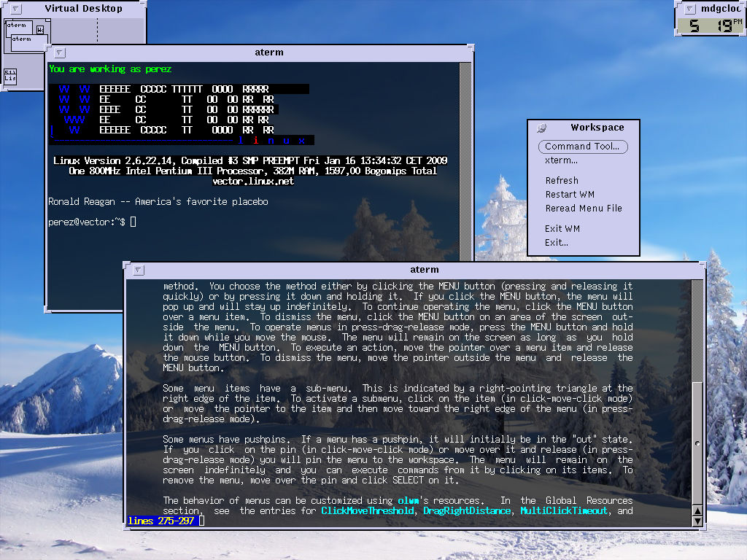Click 'lines 275-297' pager status

(x=161, y=521)
